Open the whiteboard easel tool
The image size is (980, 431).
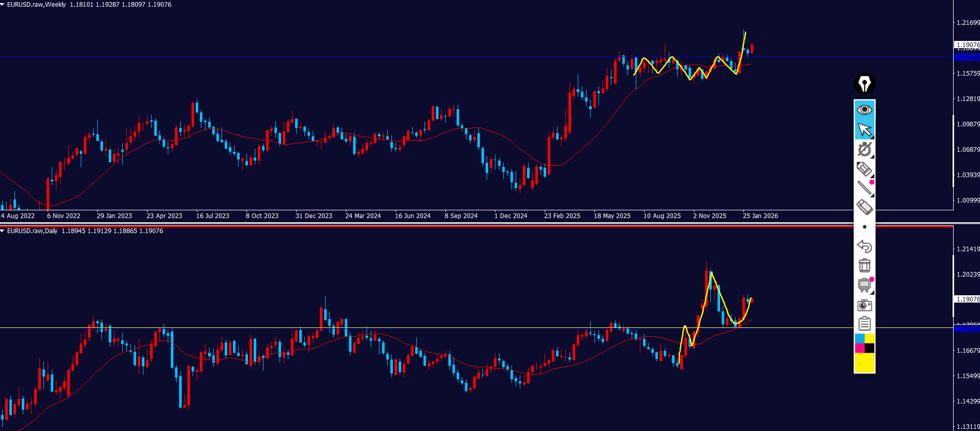tap(864, 285)
